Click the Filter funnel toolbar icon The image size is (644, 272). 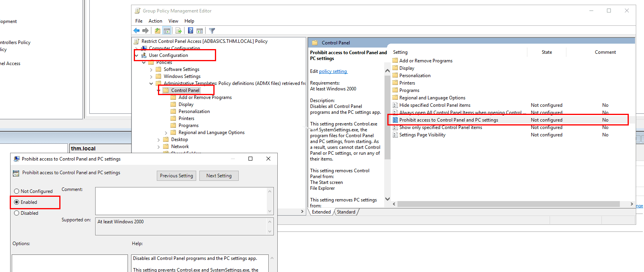click(x=212, y=31)
